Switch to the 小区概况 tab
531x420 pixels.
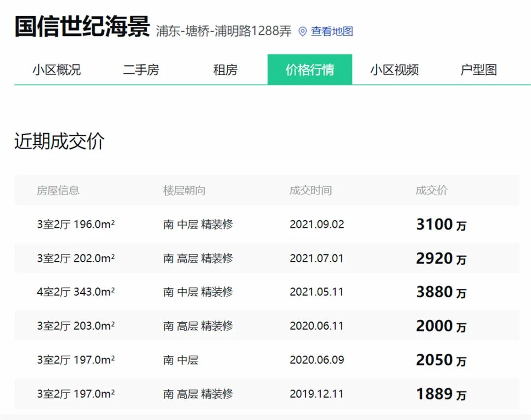coord(57,70)
